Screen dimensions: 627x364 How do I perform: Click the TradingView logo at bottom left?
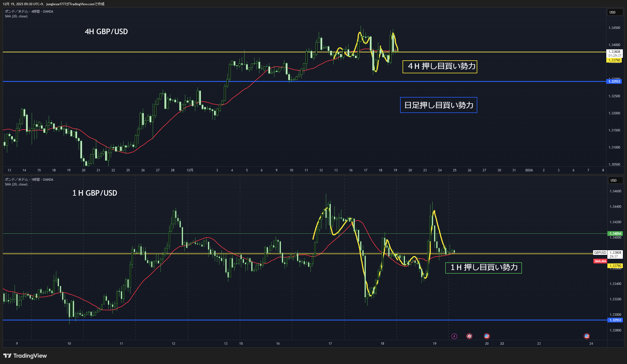[x=25, y=356]
